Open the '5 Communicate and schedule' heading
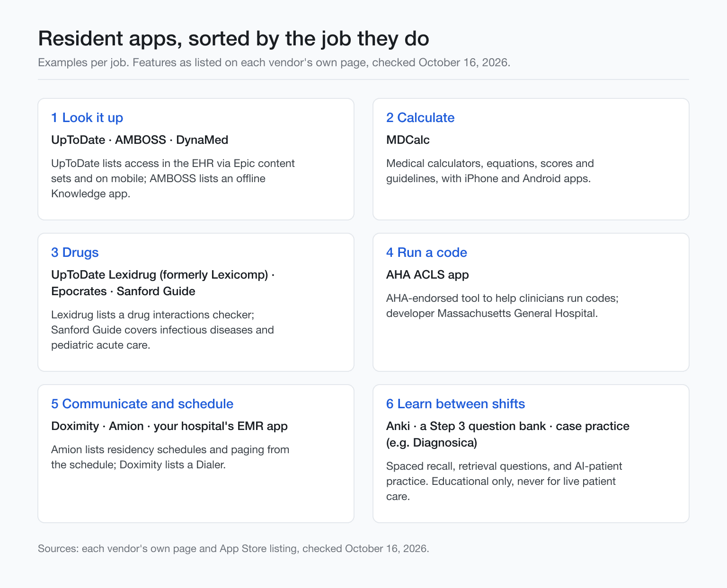The width and height of the screenshot is (727, 588). coord(142,404)
